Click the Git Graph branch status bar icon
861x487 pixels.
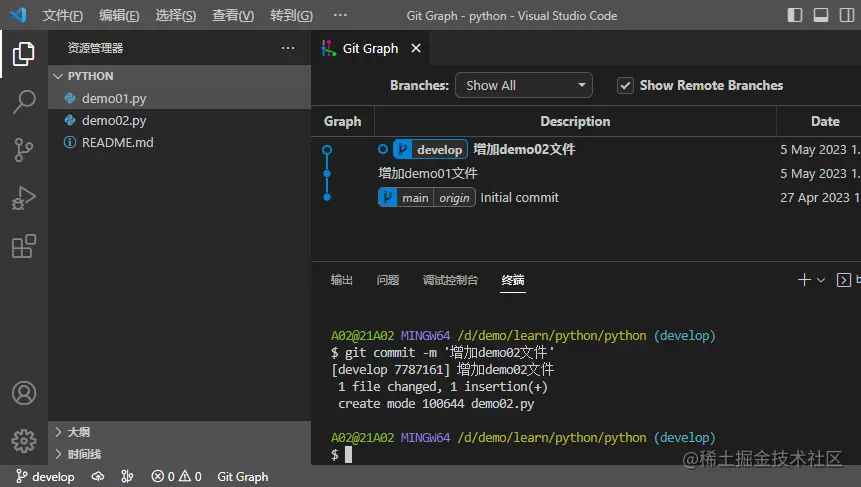click(x=127, y=476)
